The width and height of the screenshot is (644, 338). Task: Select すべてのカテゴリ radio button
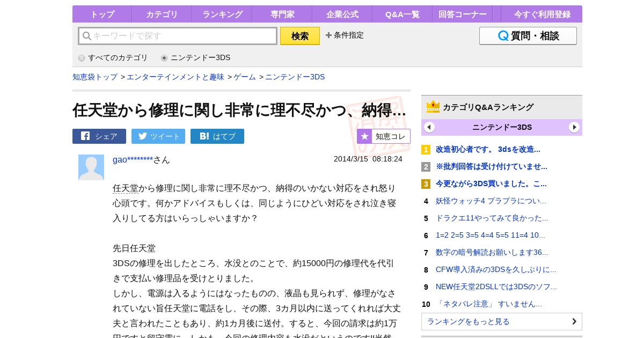(82, 58)
